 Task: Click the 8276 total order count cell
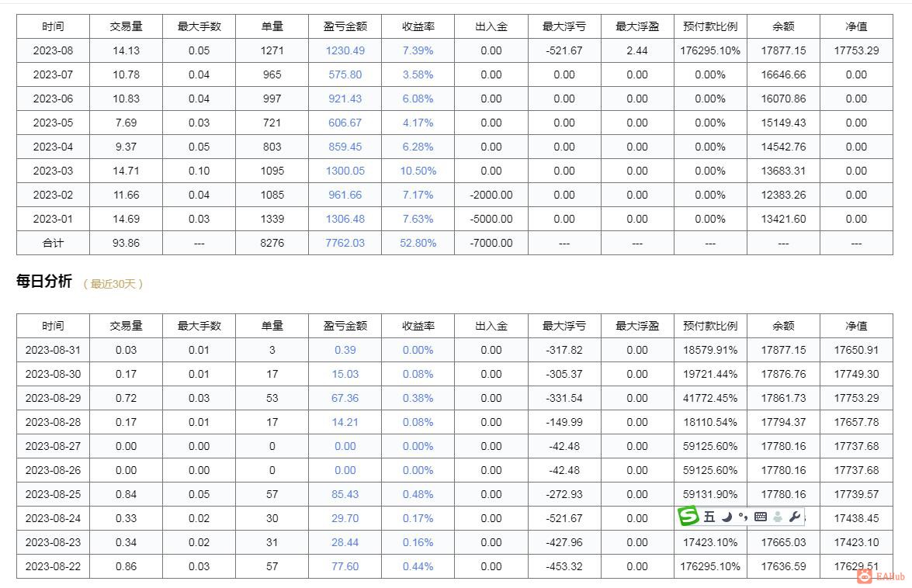click(272, 243)
